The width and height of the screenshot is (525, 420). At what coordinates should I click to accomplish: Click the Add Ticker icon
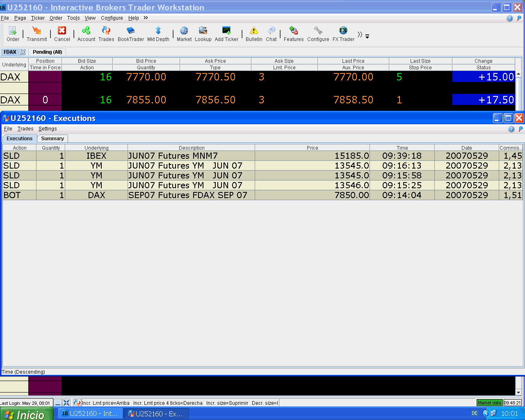tap(226, 34)
